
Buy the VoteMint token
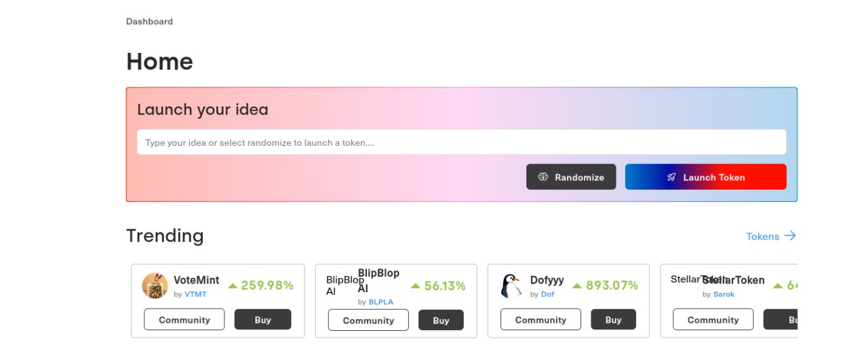point(262,320)
